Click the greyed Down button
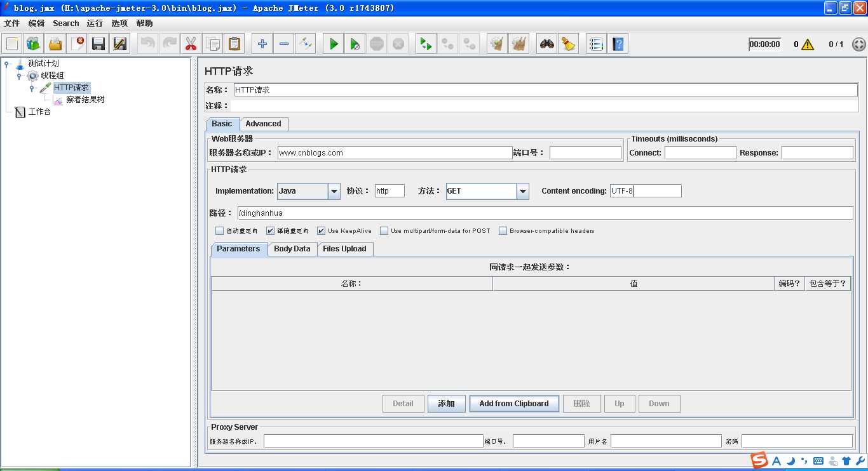 coord(659,404)
